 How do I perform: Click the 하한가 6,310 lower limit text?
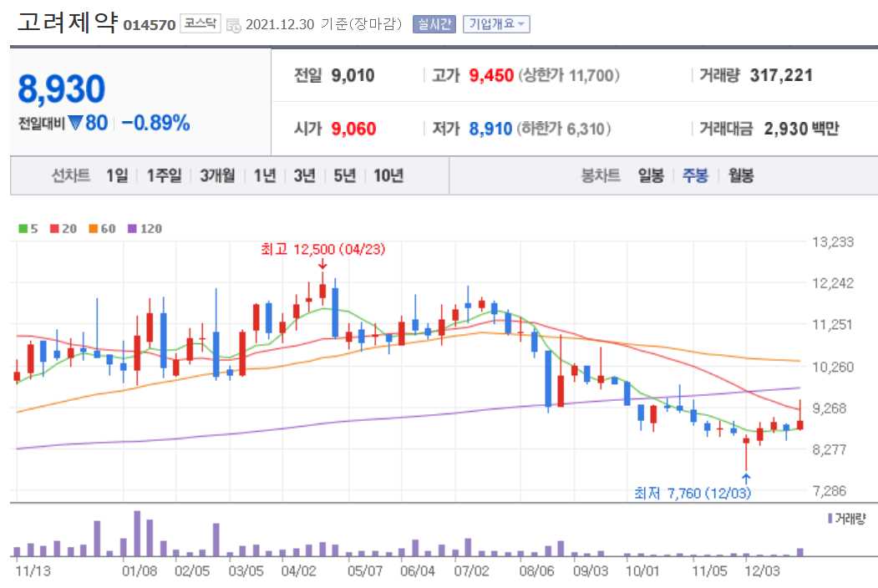[564, 129]
